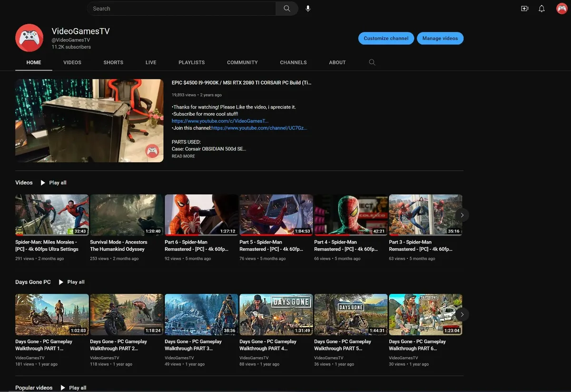Play the featured PC build video thumbnail
This screenshot has height=392, width=571.
pos(89,121)
